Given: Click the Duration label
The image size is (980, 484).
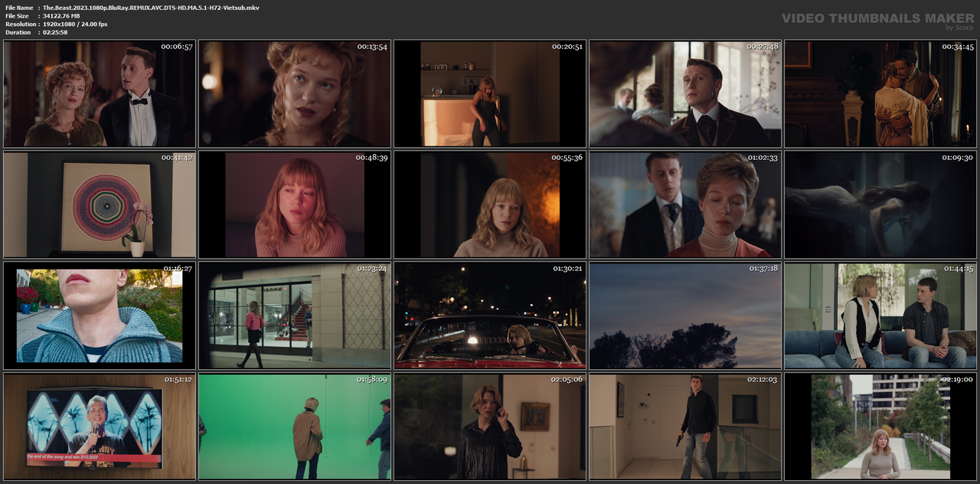Looking at the screenshot, I should click(18, 32).
